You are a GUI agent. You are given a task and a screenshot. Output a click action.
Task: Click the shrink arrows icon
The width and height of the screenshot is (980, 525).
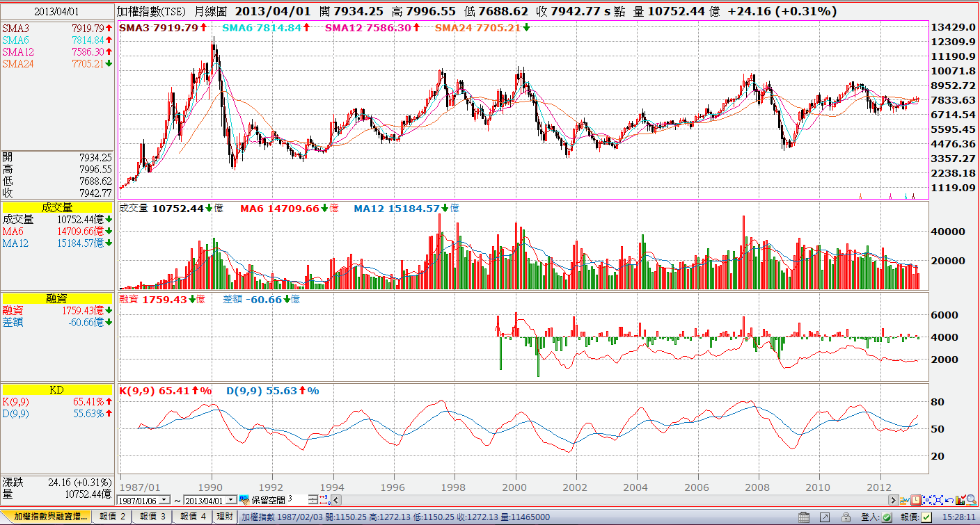(x=927, y=500)
